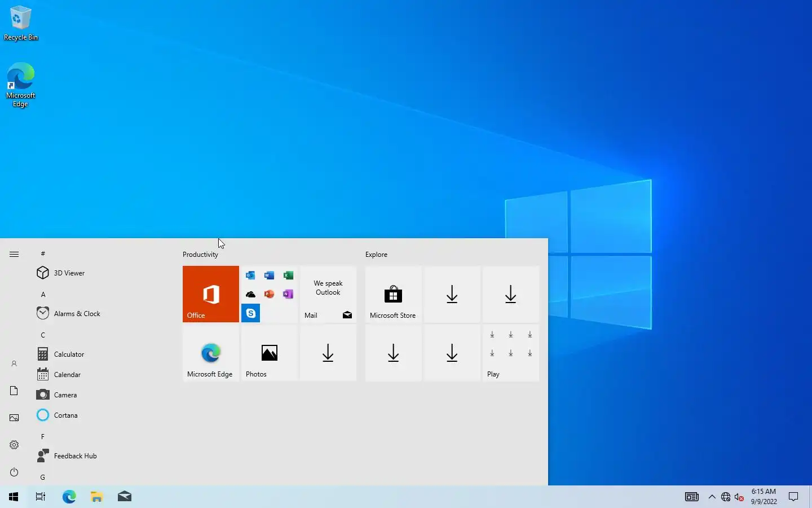Open the Photos tile
The height and width of the screenshot is (508, 812).
tap(270, 353)
